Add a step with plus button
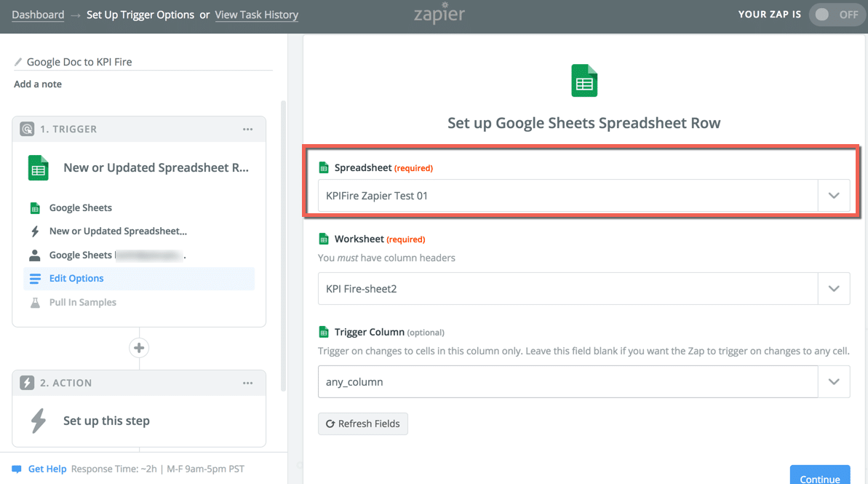The image size is (868, 484). coord(139,348)
